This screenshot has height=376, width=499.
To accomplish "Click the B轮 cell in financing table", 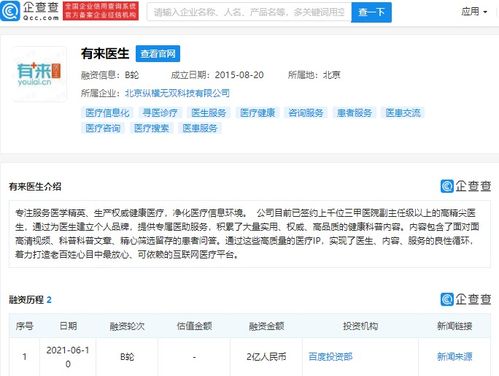I will coord(127,357).
